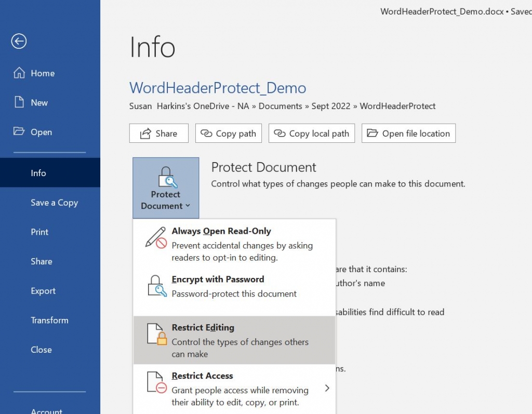Select the Home icon in sidebar
The image size is (532, 414).
pyautogui.click(x=19, y=73)
